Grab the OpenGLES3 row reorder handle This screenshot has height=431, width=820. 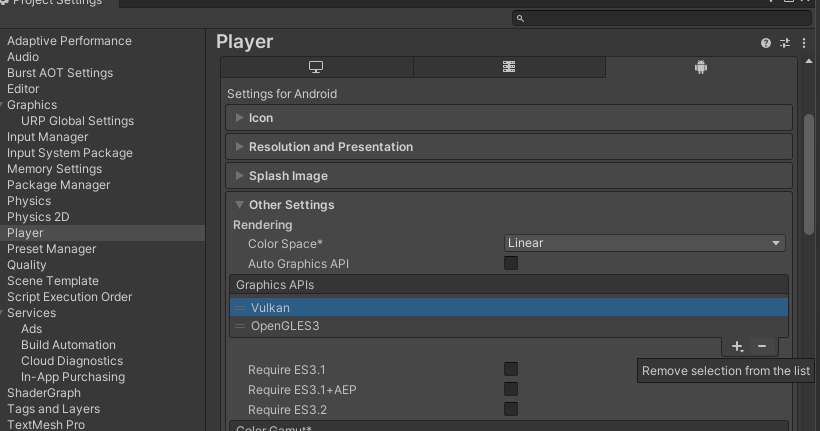click(x=240, y=326)
